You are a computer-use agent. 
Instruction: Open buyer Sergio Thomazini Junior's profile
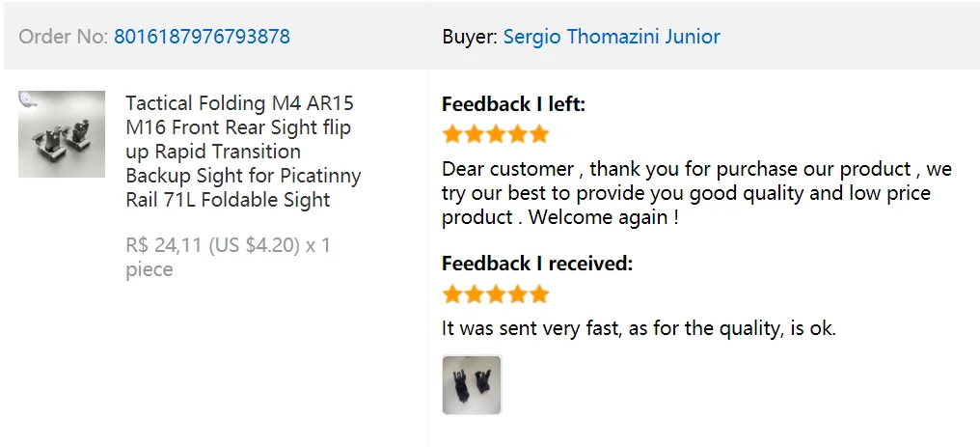tap(612, 37)
